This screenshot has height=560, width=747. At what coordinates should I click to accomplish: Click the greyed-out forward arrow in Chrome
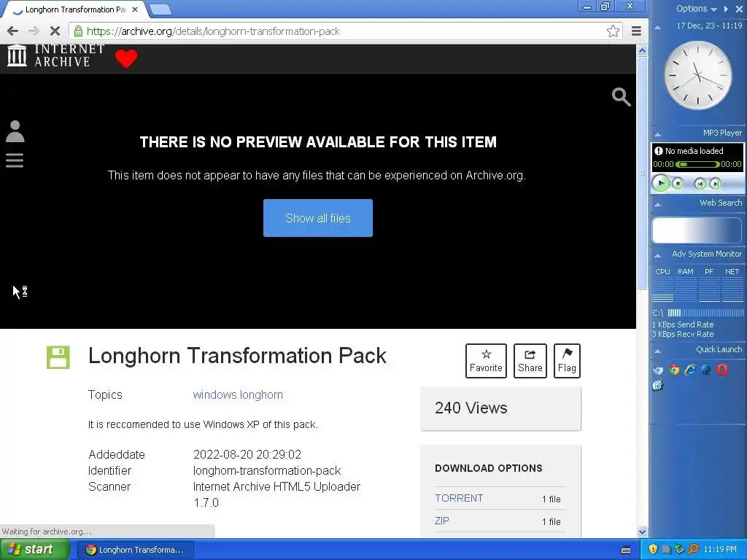click(x=34, y=31)
